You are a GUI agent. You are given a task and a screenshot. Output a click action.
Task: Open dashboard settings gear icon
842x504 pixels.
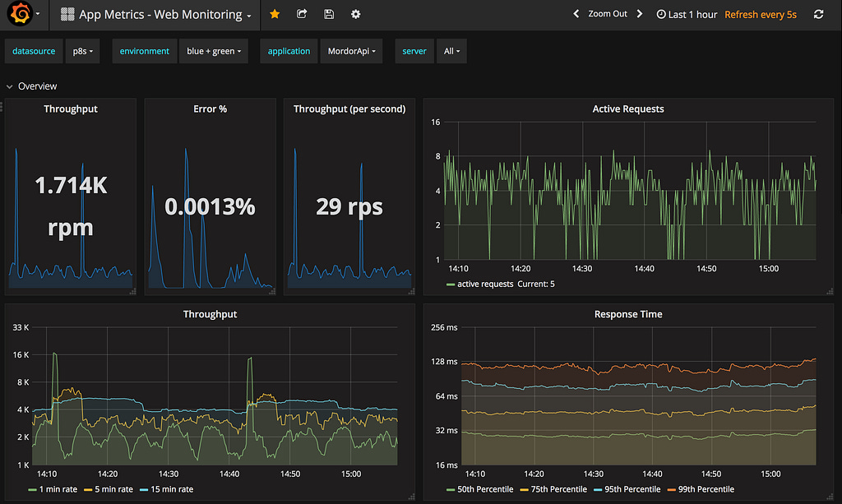(355, 14)
